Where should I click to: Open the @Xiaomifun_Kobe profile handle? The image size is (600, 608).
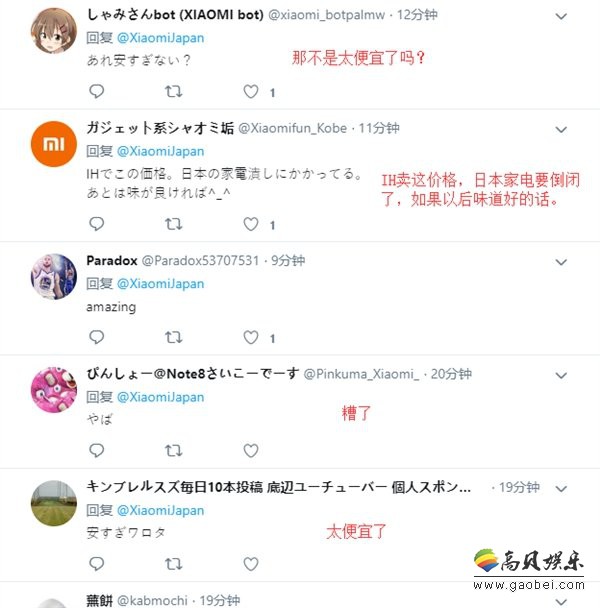tap(292, 128)
